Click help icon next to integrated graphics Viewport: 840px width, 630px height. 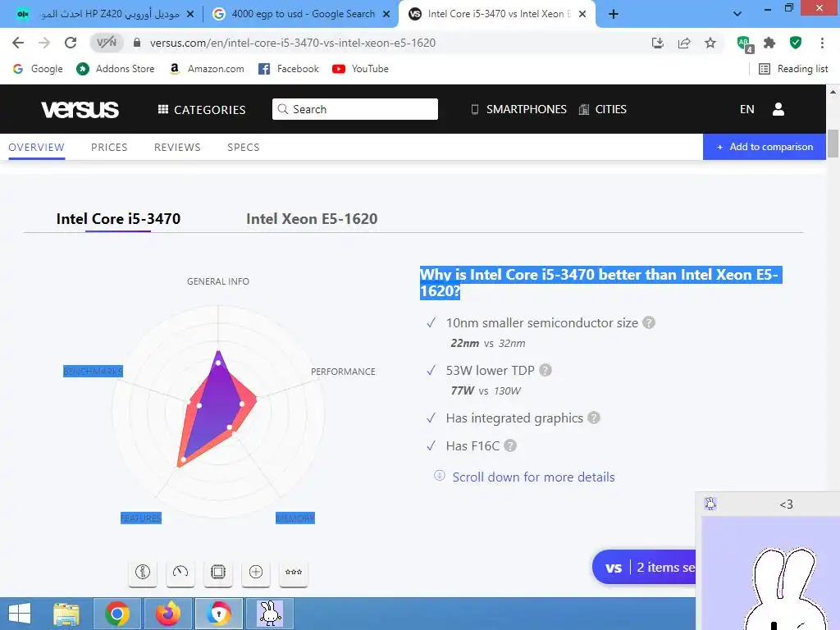pos(594,418)
